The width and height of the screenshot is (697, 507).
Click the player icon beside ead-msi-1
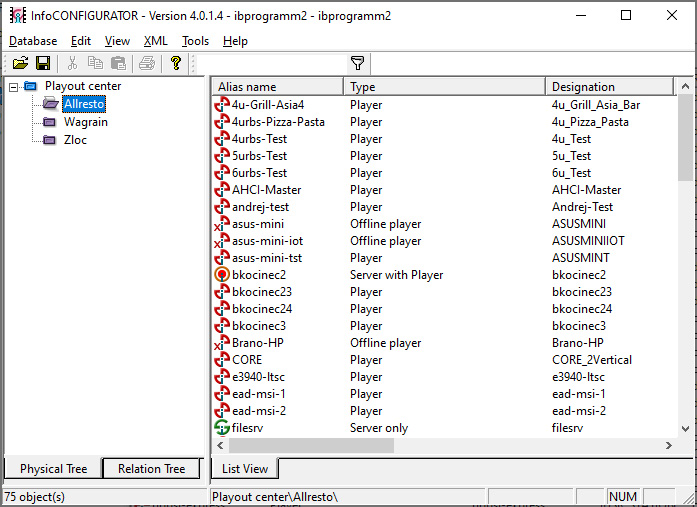pyautogui.click(x=222, y=394)
